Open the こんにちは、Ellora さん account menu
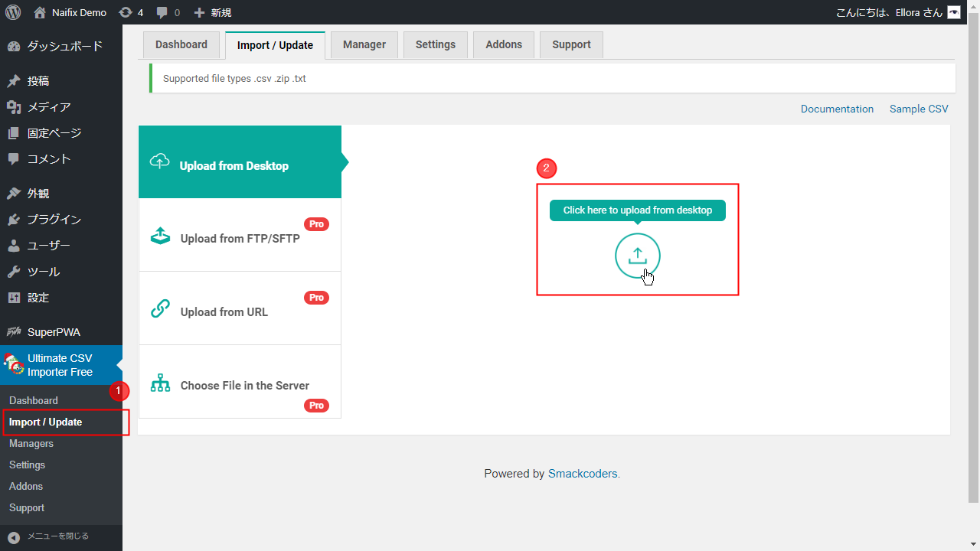Image resolution: width=980 pixels, height=551 pixels. click(890, 12)
